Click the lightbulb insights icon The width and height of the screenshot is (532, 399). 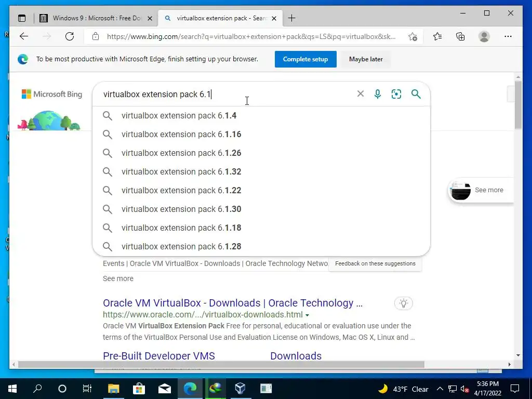[403, 303]
